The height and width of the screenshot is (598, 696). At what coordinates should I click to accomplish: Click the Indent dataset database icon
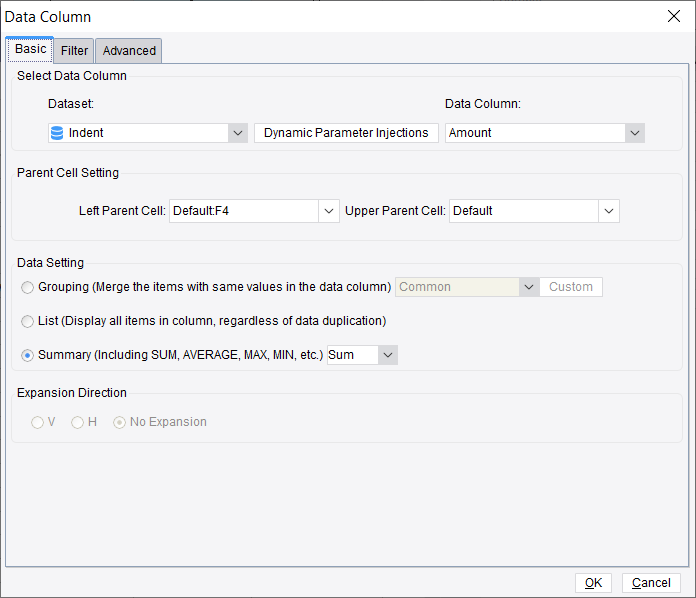click(x=57, y=133)
